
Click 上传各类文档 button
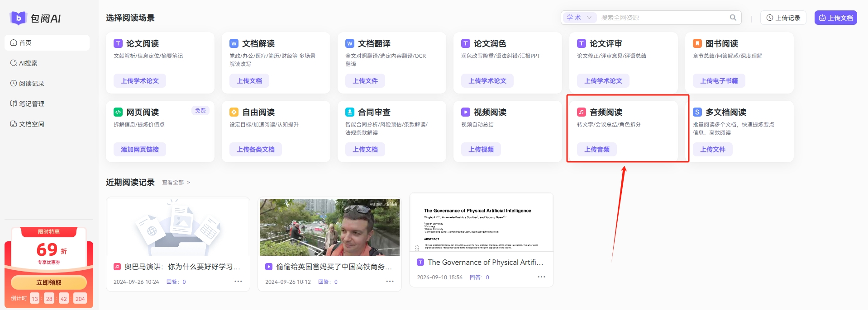tap(256, 150)
